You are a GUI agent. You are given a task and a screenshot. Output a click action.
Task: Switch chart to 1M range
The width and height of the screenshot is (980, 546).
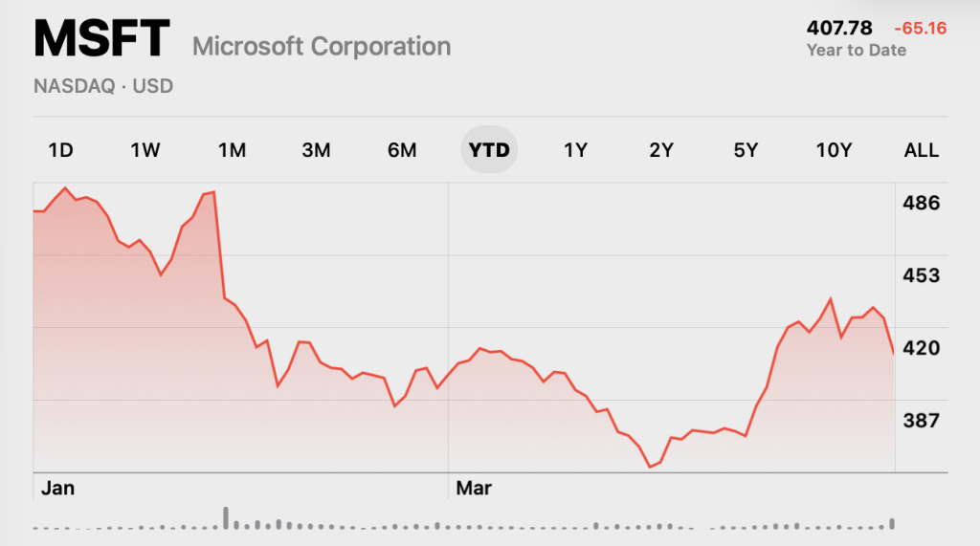232,150
